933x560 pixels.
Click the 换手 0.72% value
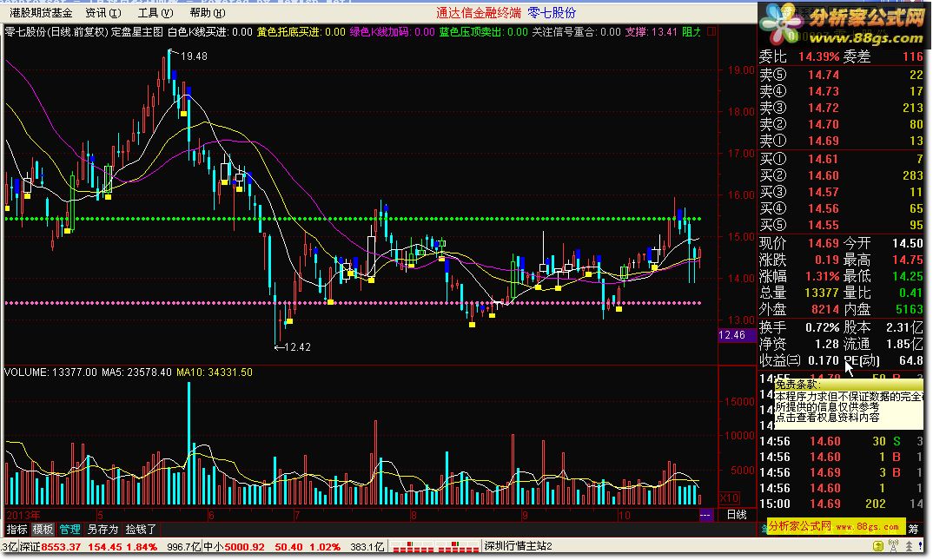823,327
